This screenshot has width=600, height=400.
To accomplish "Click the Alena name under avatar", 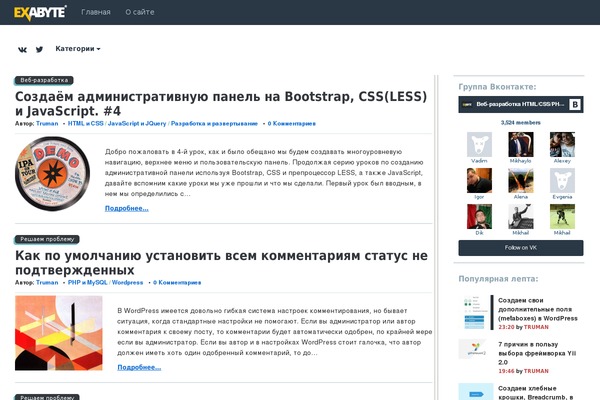I will (x=520, y=197).
